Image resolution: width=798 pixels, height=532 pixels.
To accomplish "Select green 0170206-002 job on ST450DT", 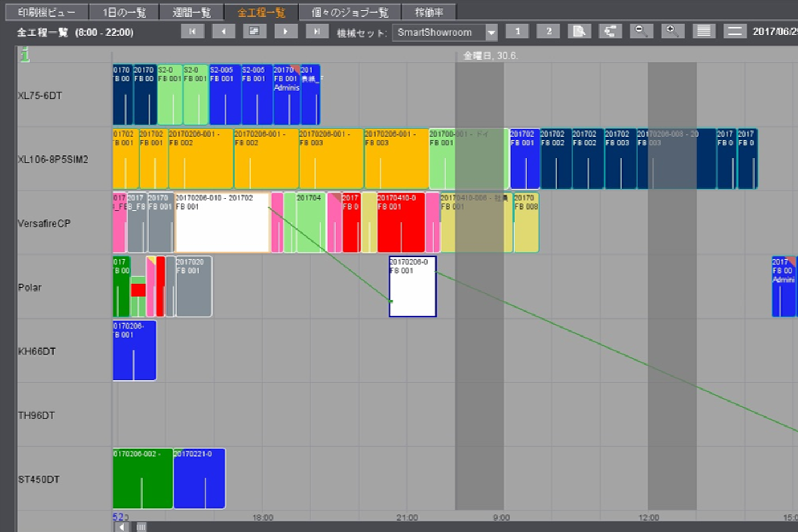I will [x=142, y=478].
